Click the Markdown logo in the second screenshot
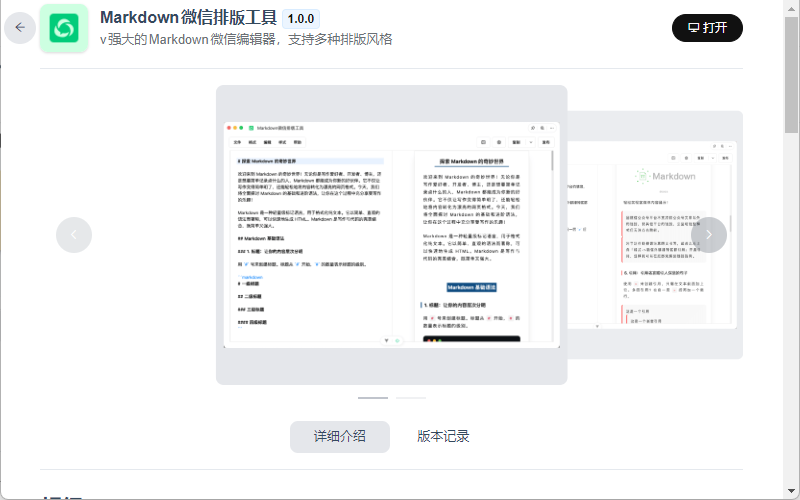The height and width of the screenshot is (500, 800). pos(657,176)
